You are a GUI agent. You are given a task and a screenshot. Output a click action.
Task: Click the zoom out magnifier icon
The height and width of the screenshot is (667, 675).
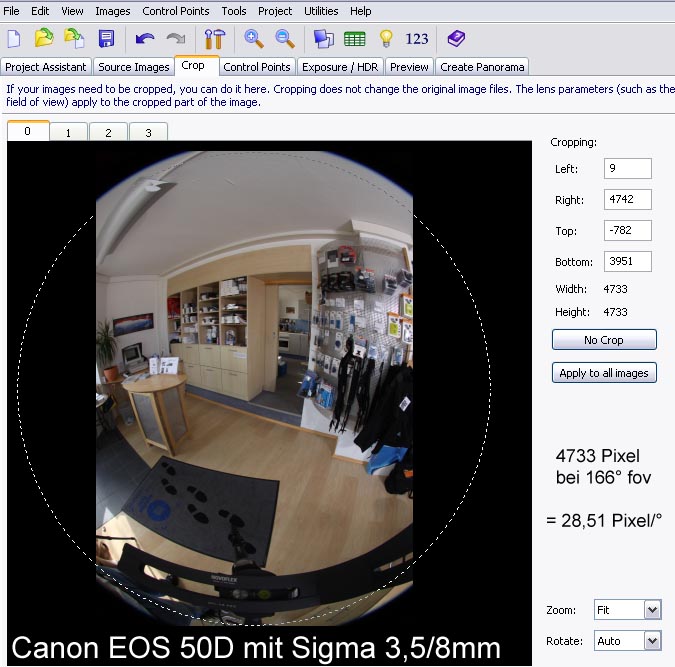[285, 39]
